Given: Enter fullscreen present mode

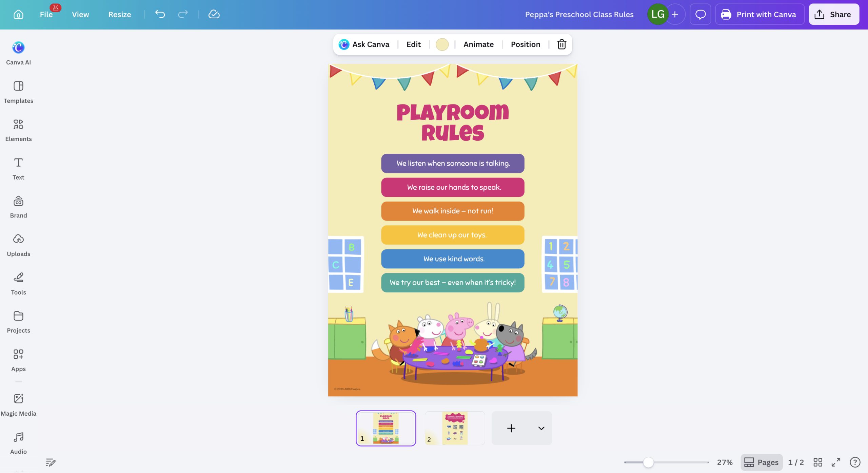Looking at the screenshot, I should (x=836, y=462).
